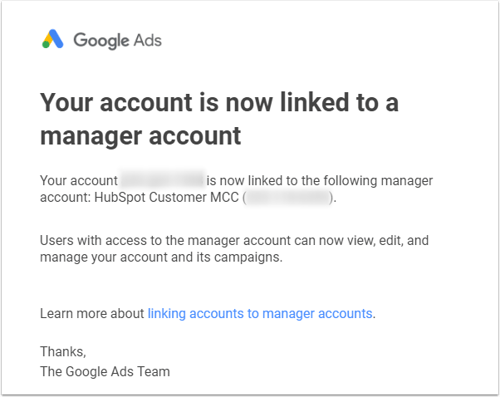The width and height of the screenshot is (500, 397).
Task: Select the heading line "Your account is now linked to a"
Action: click(x=219, y=102)
